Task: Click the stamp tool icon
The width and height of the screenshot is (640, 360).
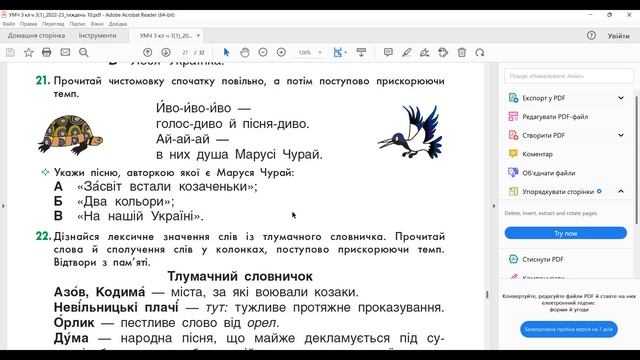Action: (443, 52)
